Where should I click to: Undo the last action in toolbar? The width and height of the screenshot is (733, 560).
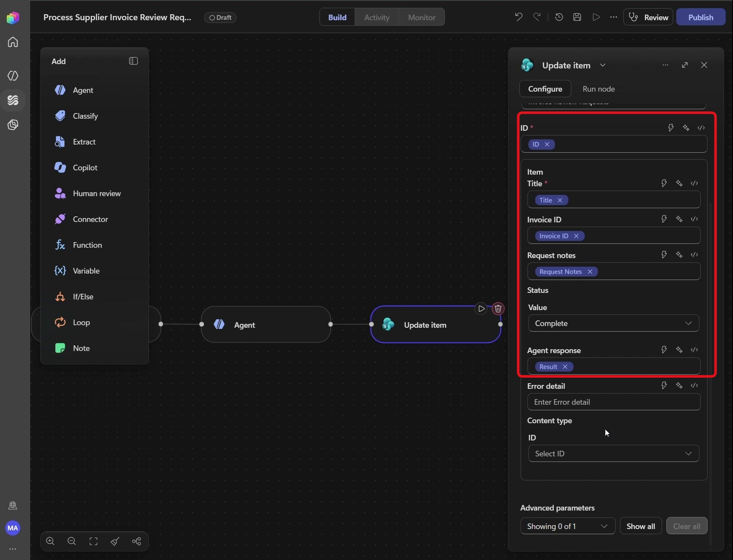click(x=519, y=17)
